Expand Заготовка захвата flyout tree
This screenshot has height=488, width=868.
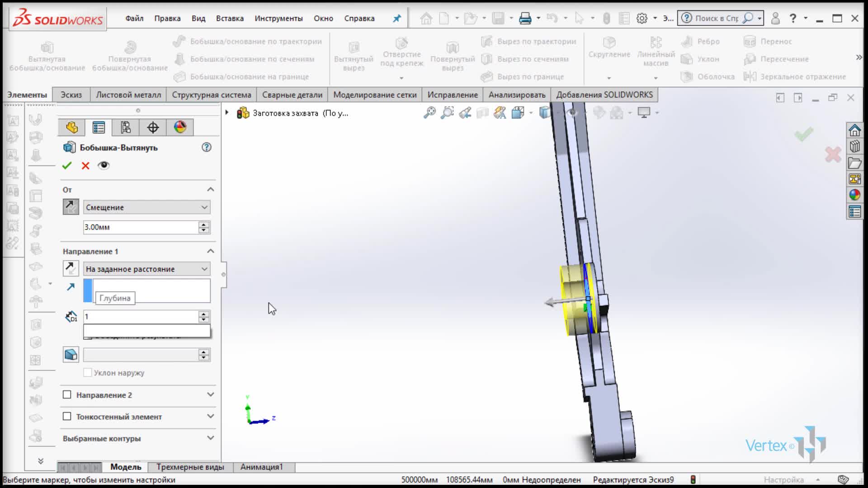coord(227,113)
